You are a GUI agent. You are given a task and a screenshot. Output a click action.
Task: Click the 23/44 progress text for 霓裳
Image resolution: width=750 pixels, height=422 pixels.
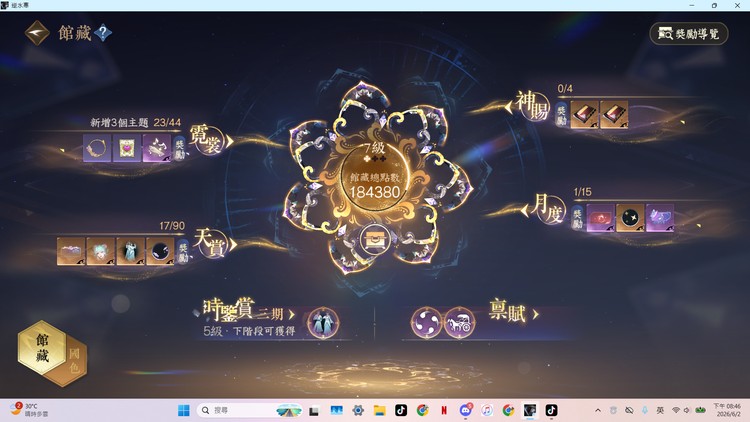point(167,122)
